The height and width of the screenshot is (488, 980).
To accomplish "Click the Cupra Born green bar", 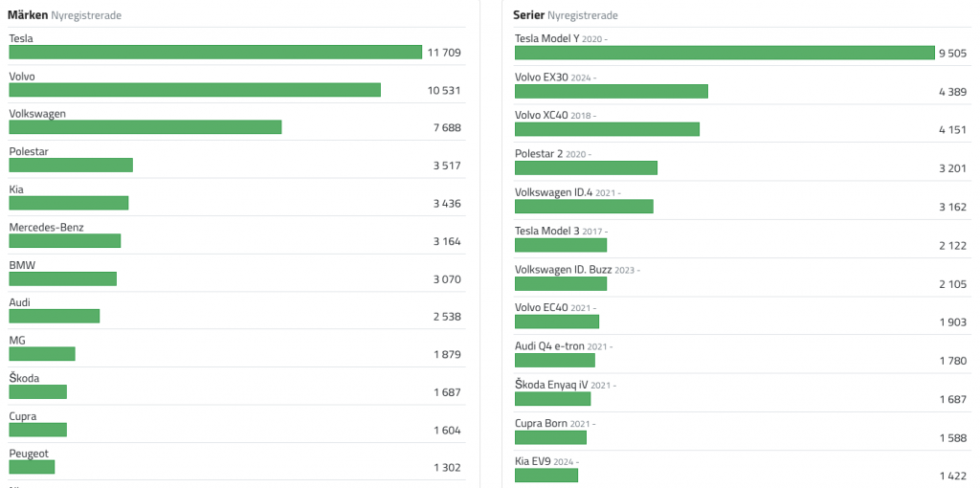I will point(550,437).
